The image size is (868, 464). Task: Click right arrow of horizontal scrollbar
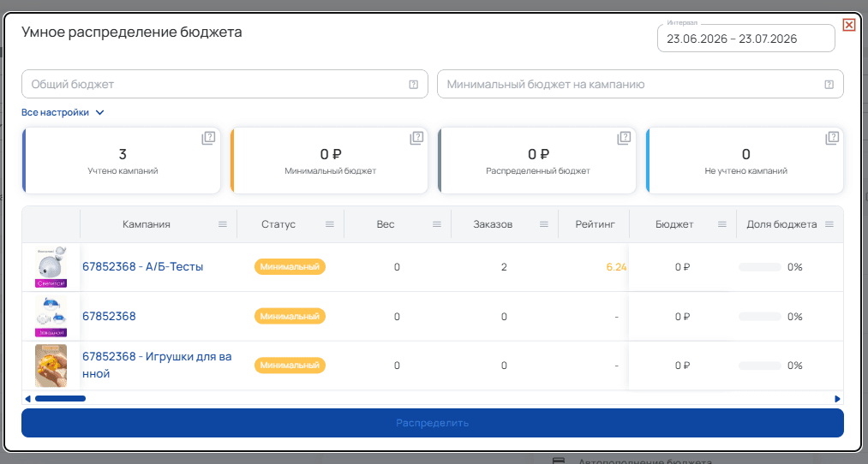[837, 399]
